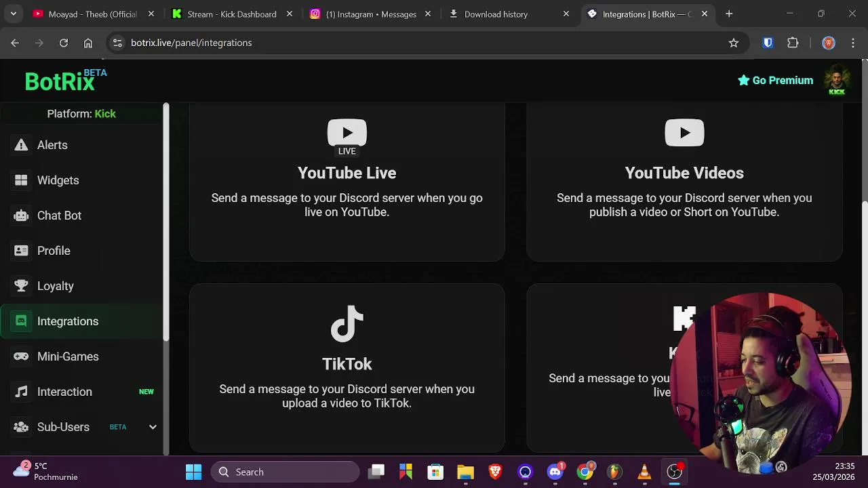
Task: Open Brave browser from the taskbar
Action: tap(496, 472)
